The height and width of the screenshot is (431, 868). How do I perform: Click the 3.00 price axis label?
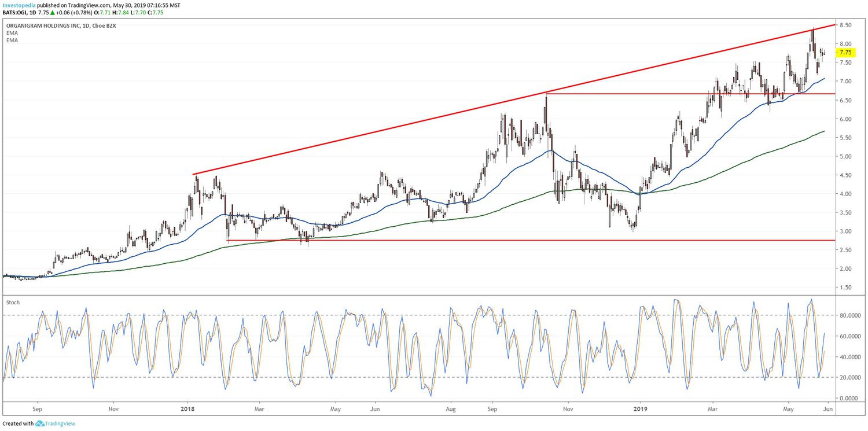coord(845,231)
